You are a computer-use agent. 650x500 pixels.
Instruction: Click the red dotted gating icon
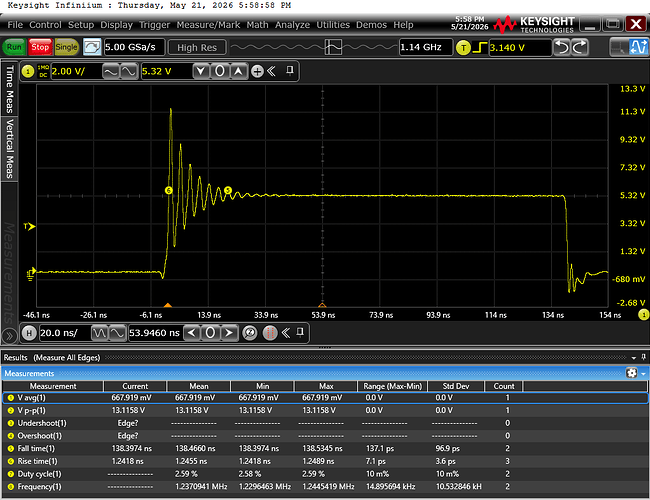point(270,333)
